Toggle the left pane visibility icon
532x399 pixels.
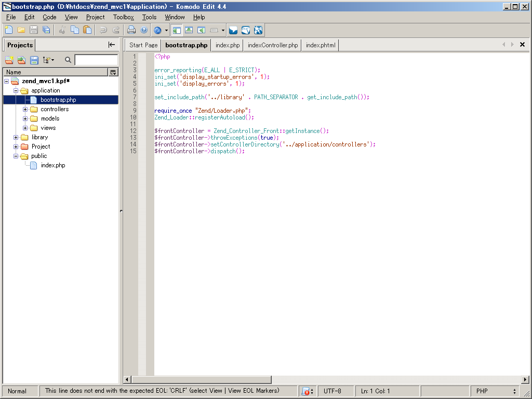[177, 30]
